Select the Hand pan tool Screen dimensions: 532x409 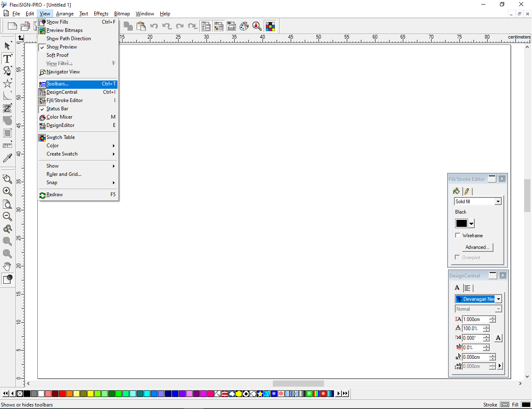pyautogui.click(x=7, y=267)
